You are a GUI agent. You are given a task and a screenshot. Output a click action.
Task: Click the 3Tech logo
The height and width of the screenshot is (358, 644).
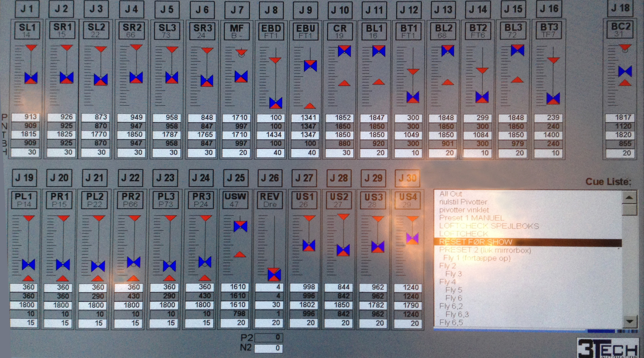[607, 348]
